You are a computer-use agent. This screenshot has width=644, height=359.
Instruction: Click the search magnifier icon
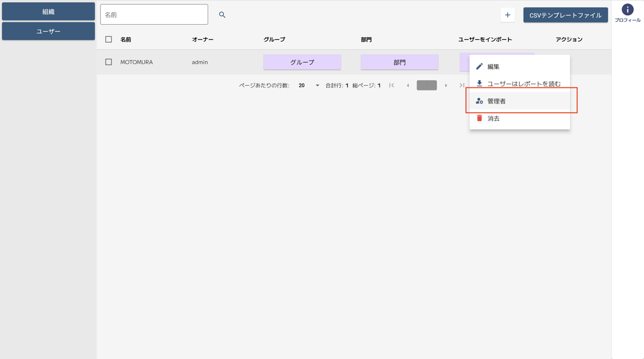click(222, 15)
